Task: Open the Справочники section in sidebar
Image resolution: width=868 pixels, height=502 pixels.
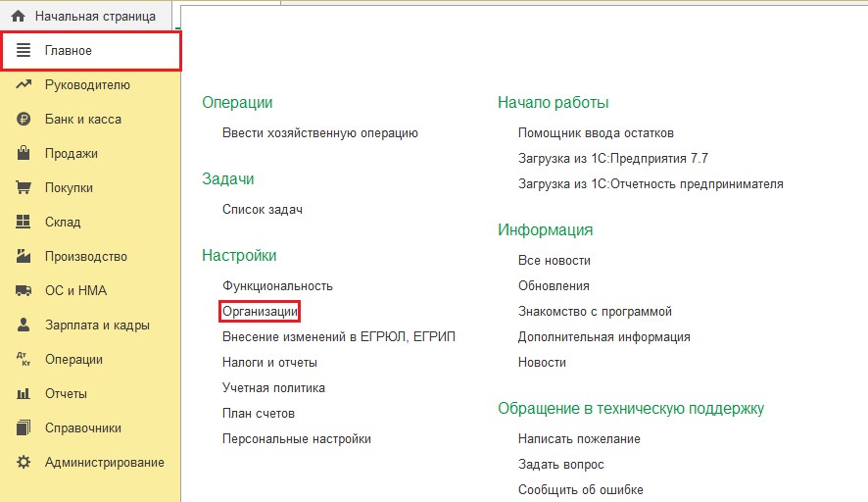Action: pos(82,428)
